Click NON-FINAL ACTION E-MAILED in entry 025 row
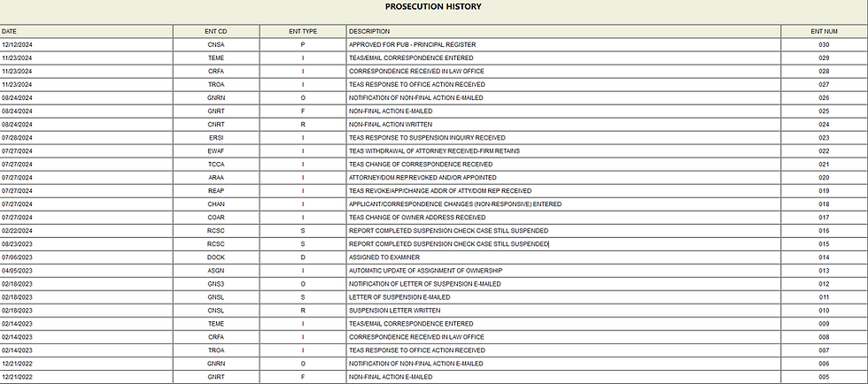868x384 pixels. click(391, 111)
